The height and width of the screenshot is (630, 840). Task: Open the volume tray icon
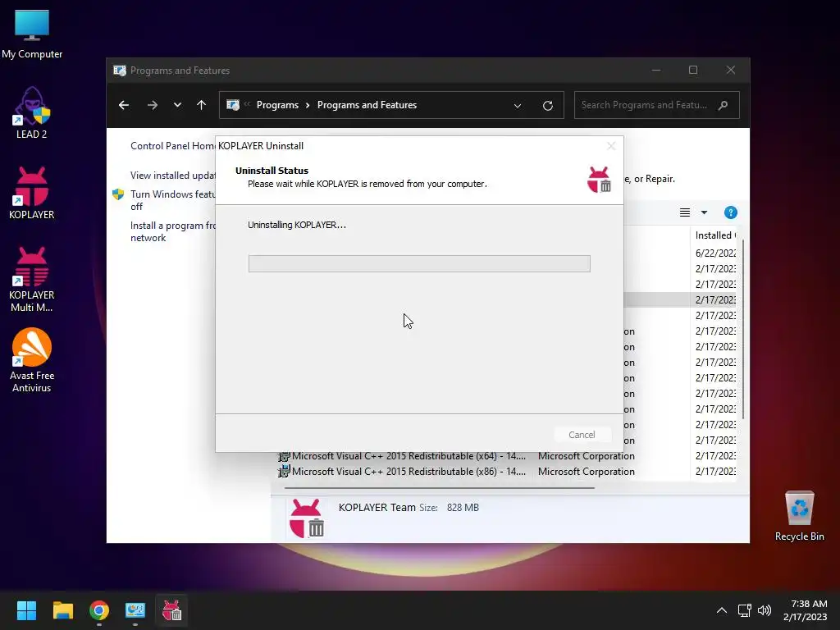click(765, 610)
